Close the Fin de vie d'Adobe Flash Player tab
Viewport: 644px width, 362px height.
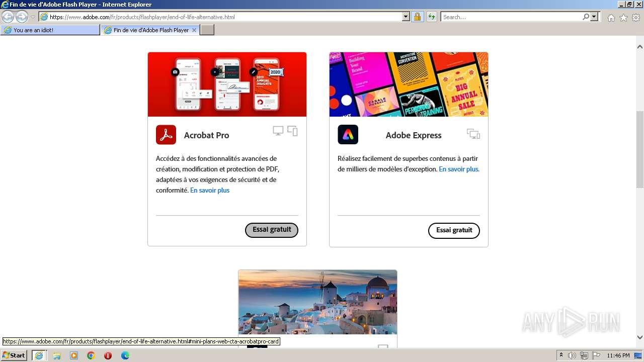click(194, 30)
